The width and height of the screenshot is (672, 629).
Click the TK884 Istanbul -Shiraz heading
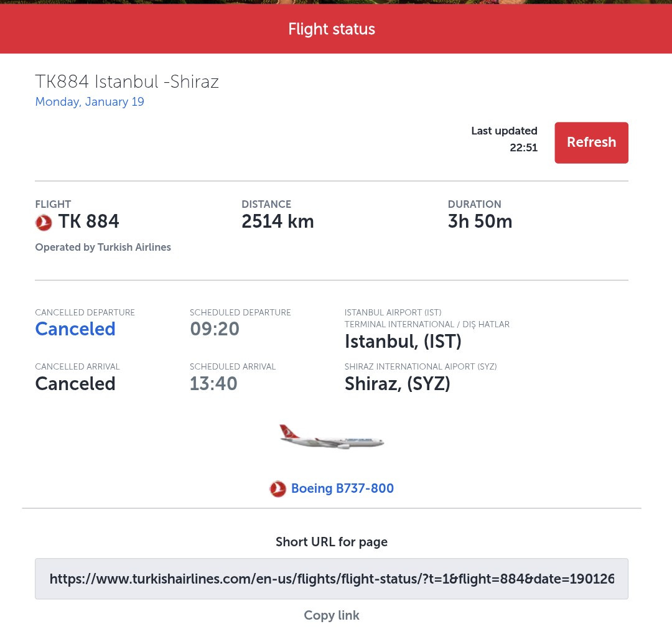click(127, 82)
